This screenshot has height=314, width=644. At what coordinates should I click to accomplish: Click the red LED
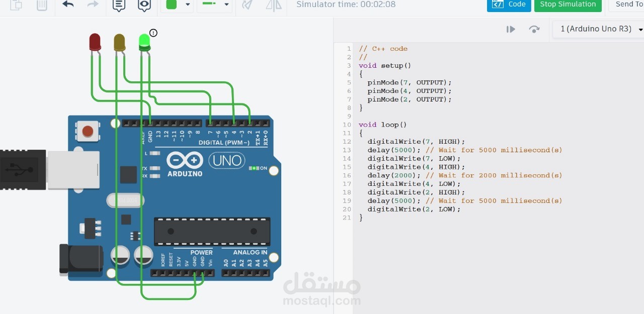click(x=95, y=42)
